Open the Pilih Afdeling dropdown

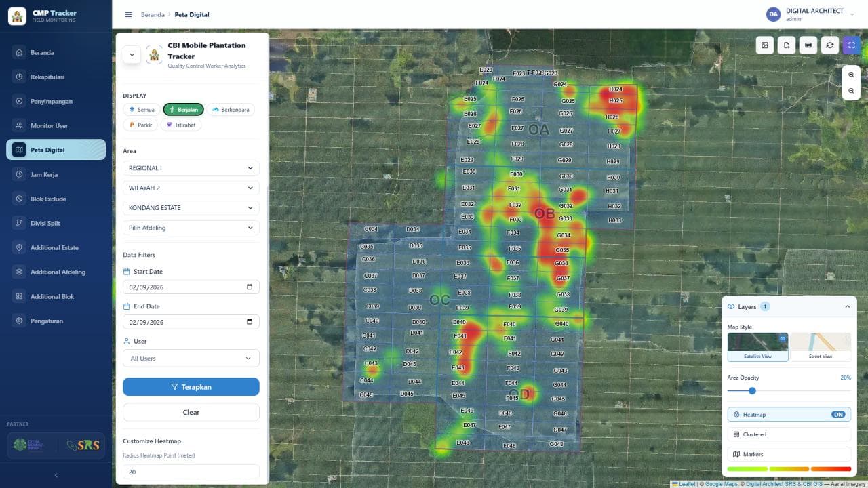[191, 228]
